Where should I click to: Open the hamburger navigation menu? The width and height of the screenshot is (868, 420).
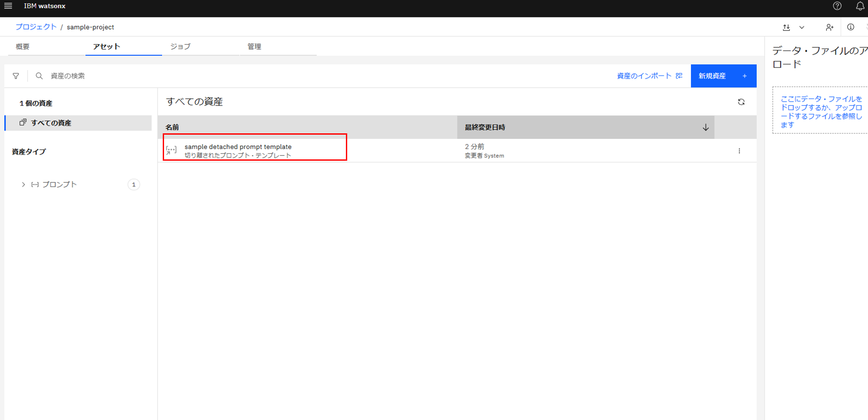pos(8,6)
